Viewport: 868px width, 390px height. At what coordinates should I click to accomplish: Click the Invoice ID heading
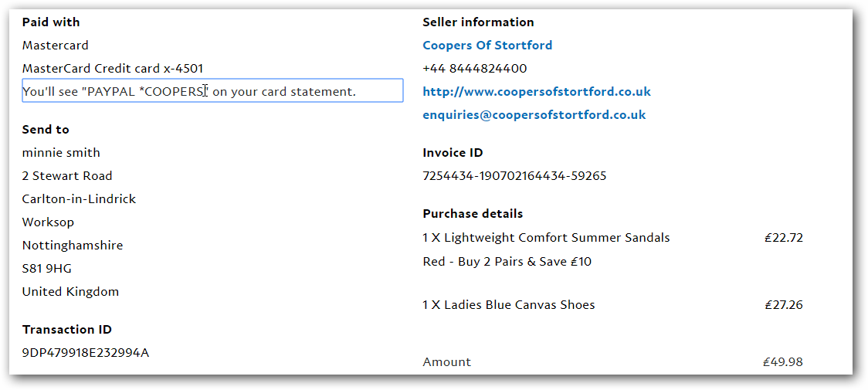[x=453, y=153]
